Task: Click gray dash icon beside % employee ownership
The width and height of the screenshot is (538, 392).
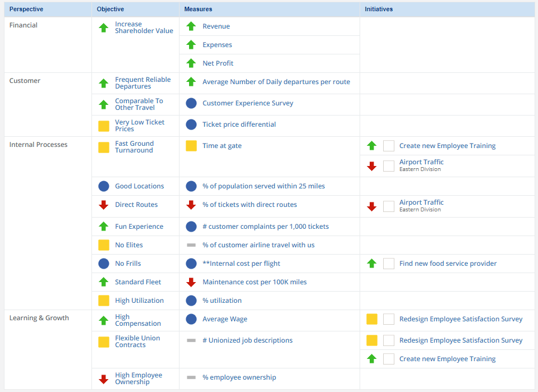Action: pos(191,378)
